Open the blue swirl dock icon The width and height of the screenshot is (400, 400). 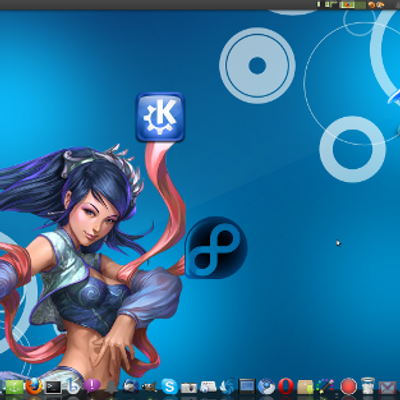coord(228,387)
